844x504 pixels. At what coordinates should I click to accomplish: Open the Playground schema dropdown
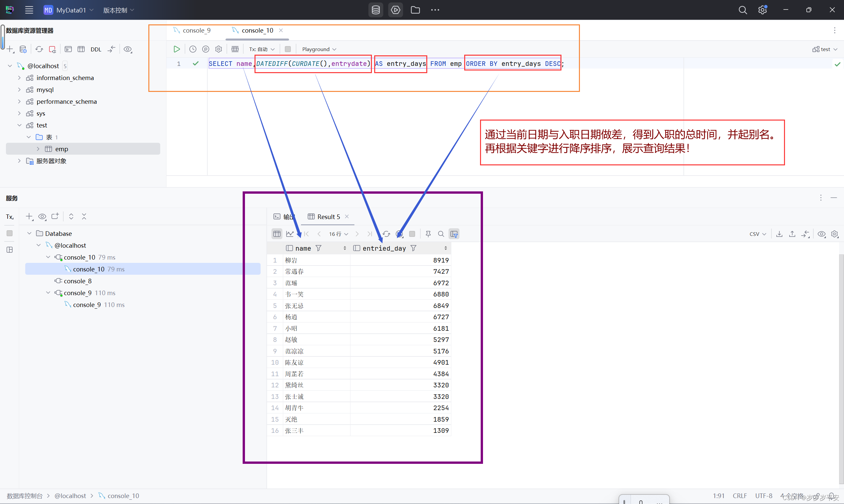tap(319, 49)
